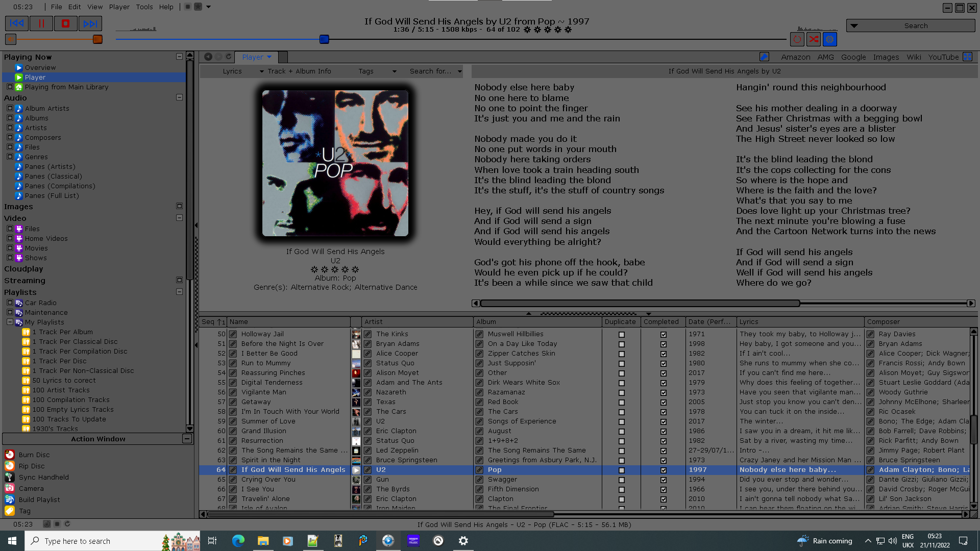Pause playback with the Pause button
The width and height of the screenshot is (980, 551).
(41, 23)
